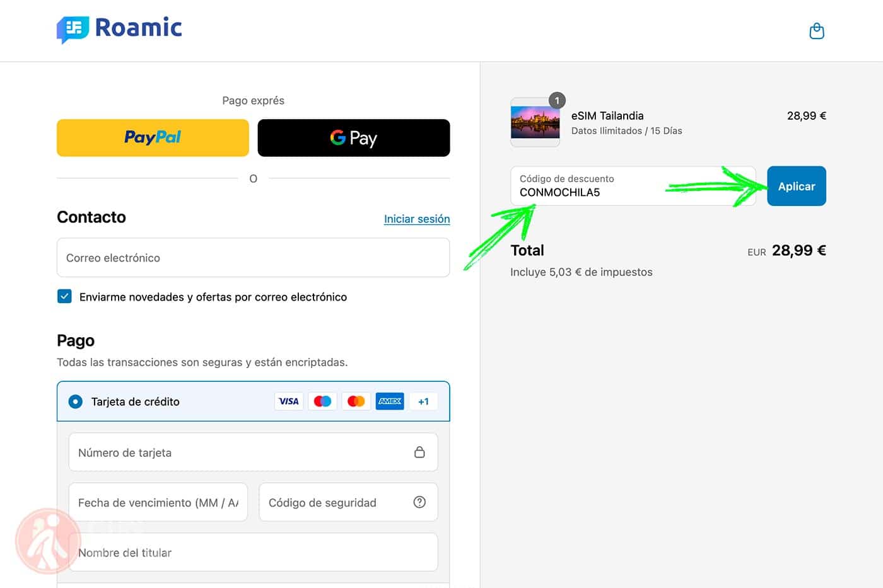This screenshot has height=588, width=883.
Task: Click the Mastercard icon
Action: [356, 401]
